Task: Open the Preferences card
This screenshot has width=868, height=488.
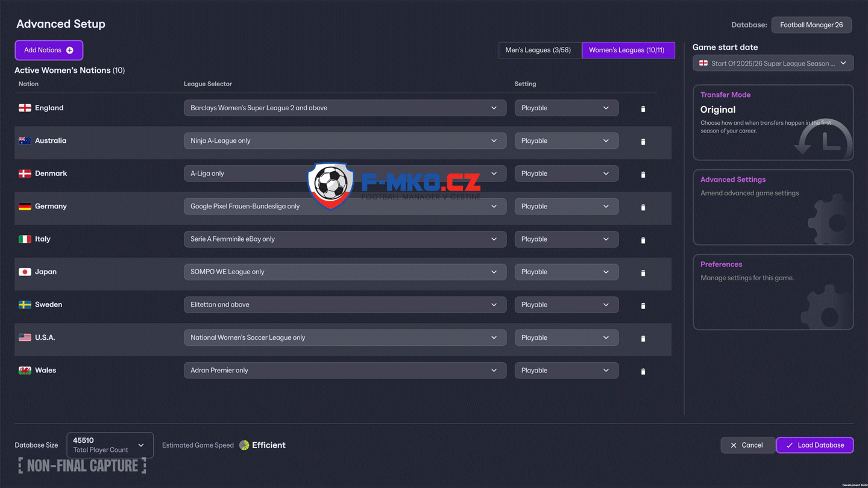Action: point(773,292)
